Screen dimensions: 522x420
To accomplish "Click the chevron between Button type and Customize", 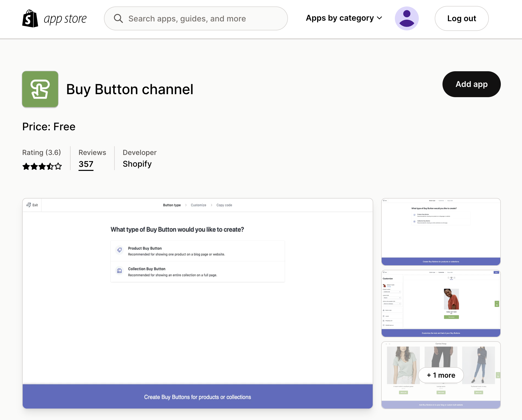I will tap(186, 205).
